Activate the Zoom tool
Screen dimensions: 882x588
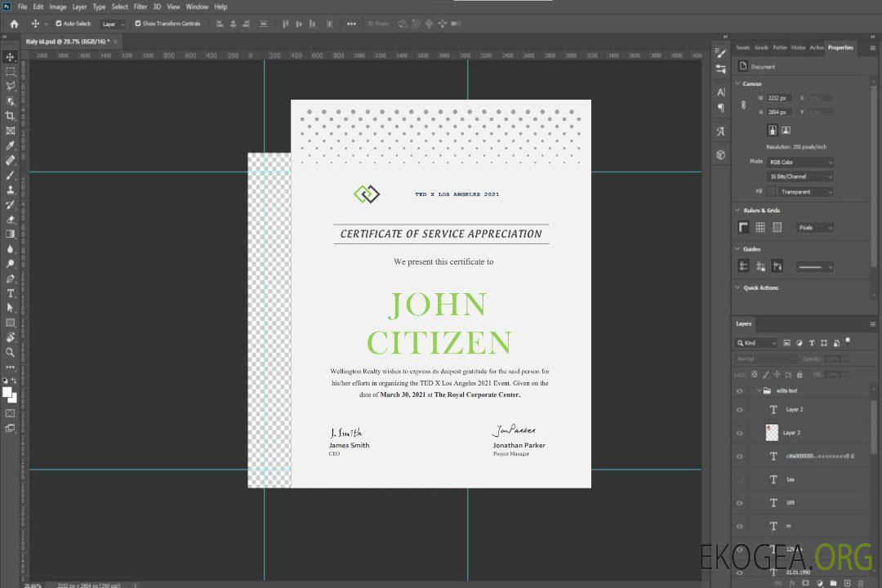(x=11, y=352)
